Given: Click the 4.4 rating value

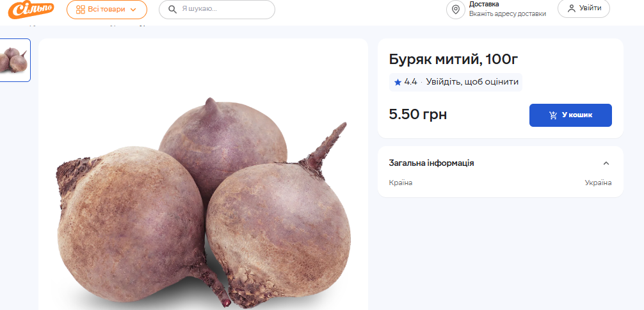Looking at the screenshot, I should pyautogui.click(x=410, y=82).
